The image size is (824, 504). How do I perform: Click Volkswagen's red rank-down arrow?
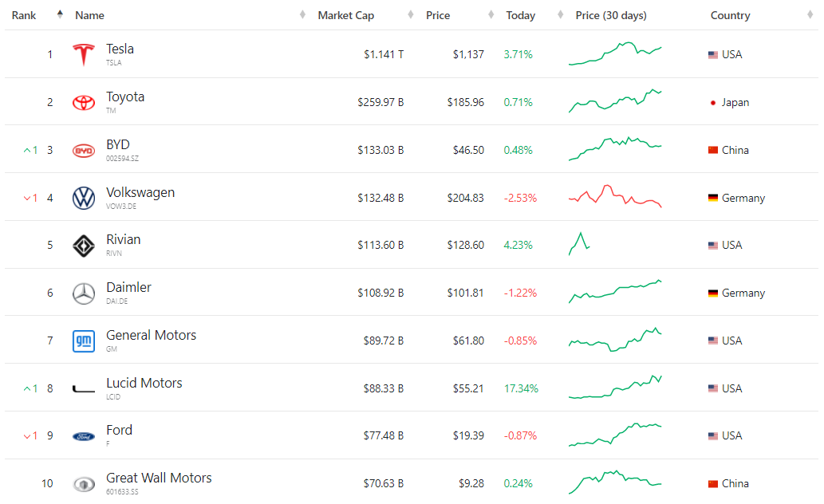coord(27,199)
